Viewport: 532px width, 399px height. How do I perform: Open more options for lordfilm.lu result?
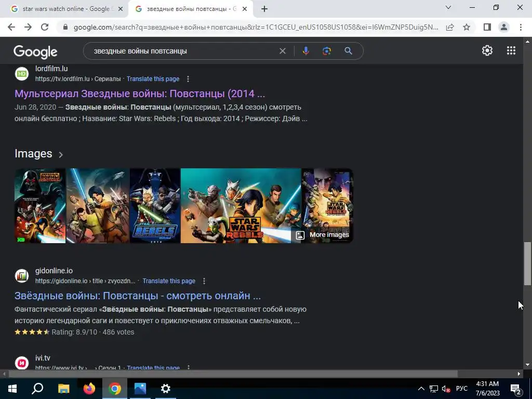coord(188,79)
